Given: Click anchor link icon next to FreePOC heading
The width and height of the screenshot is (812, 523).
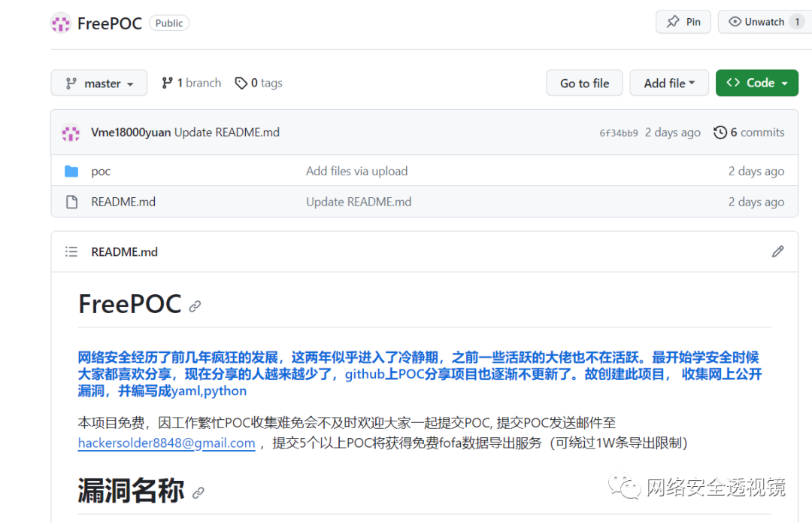Looking at the screenshot, I should pos(195,306).
